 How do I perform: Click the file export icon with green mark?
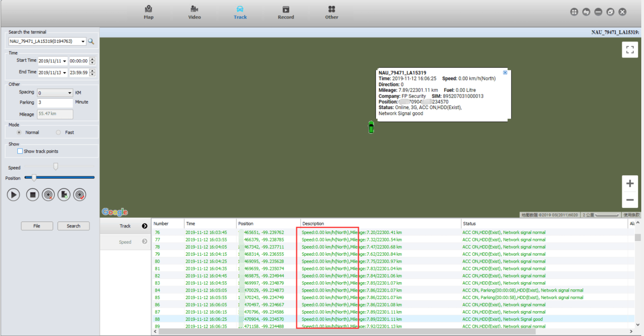[64, 195]
